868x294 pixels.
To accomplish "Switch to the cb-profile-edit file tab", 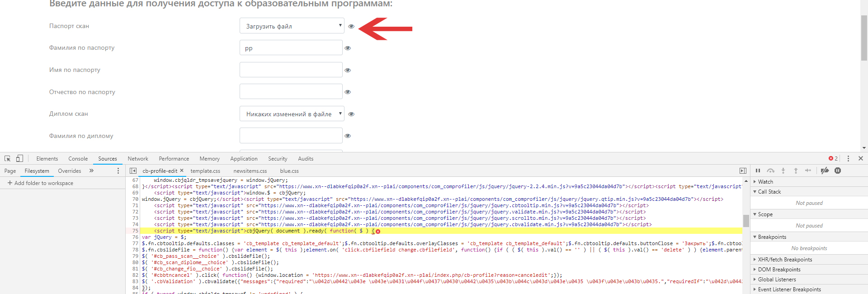I will [160, 171].
